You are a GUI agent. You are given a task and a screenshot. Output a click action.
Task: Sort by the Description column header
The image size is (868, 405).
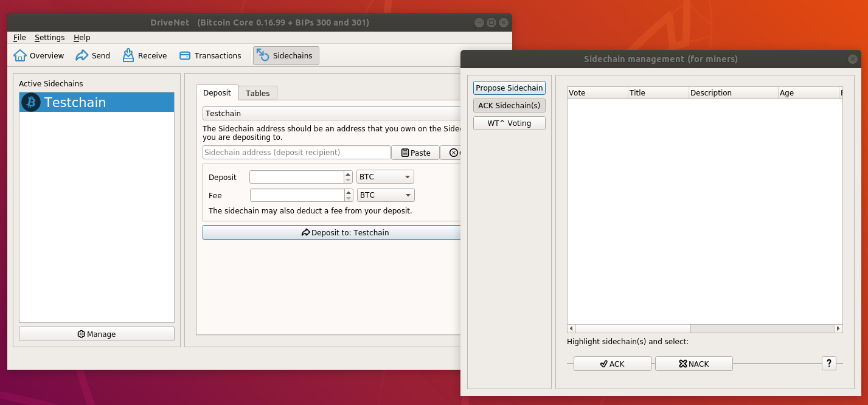[x=734, y=92]
